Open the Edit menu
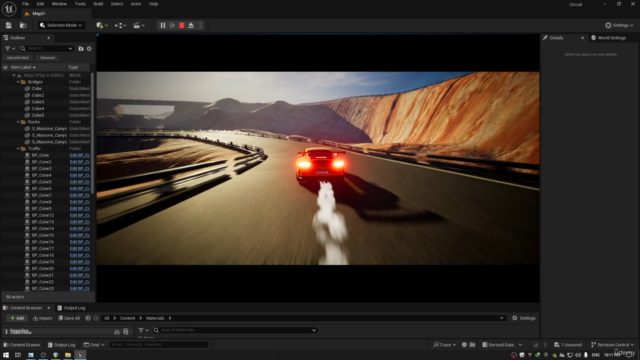The image size is (640, 360). (40, 4)
